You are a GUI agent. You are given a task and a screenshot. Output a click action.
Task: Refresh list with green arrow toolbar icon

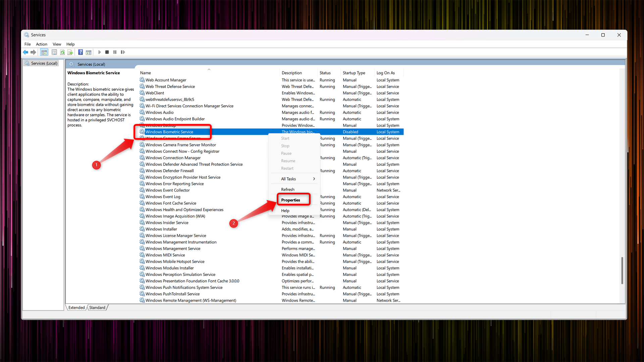[62, 52]
